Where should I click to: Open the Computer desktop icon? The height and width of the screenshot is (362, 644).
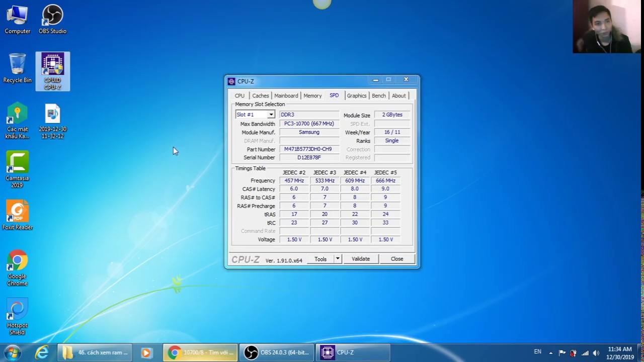pyautogui.click(x=17, y=20)
